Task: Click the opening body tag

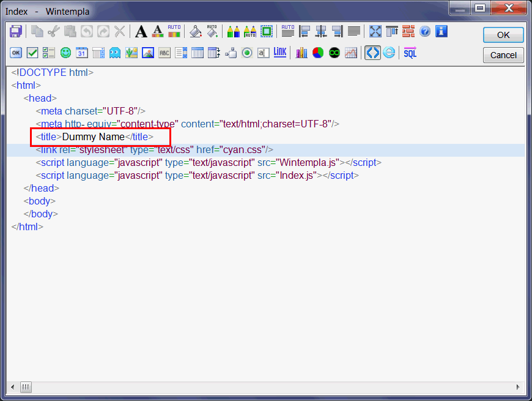Action: coord(40,201)
